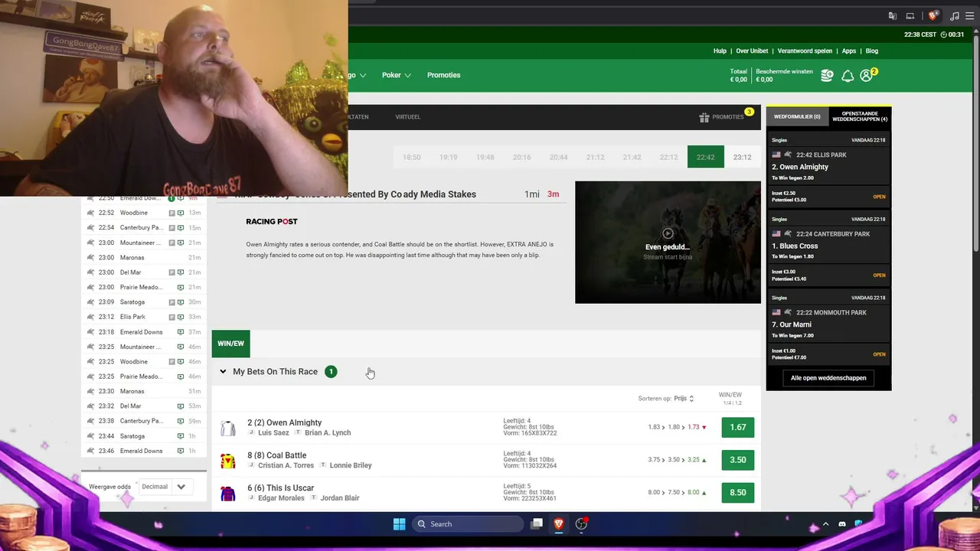Screen dimensions: 980x551
Task: Open the 23:25 Woodbine race
Action: (x=144, y=362)
